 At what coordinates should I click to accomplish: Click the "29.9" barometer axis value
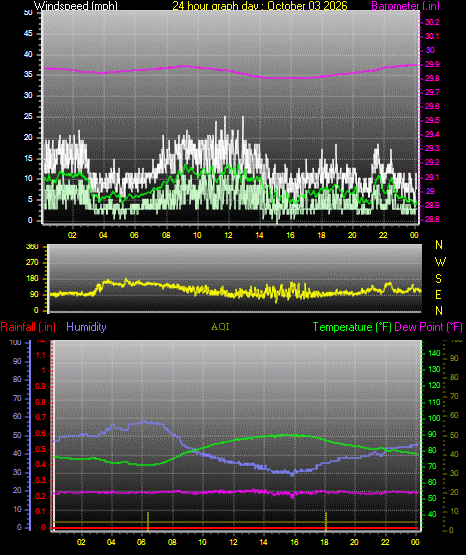432,64
